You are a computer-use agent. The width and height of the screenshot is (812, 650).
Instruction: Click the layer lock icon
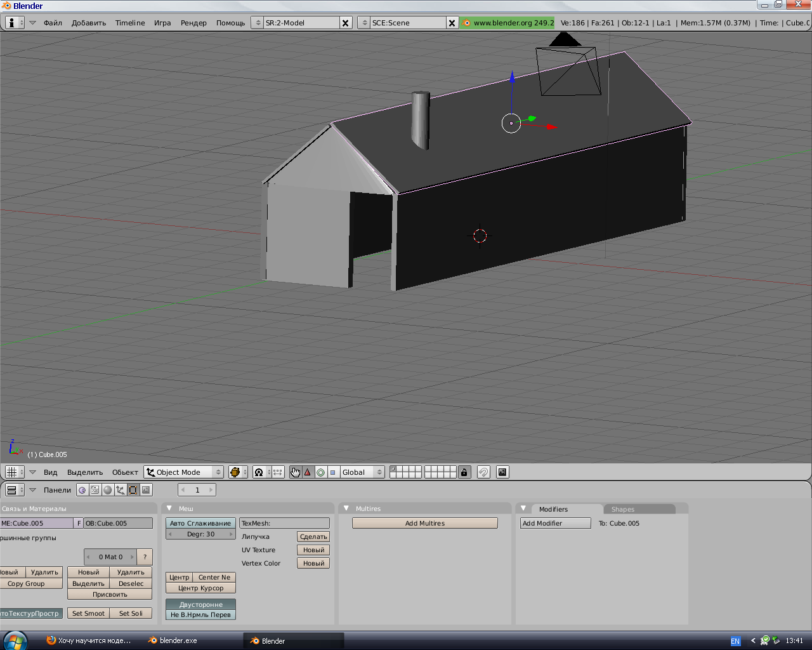coord(464,472)
